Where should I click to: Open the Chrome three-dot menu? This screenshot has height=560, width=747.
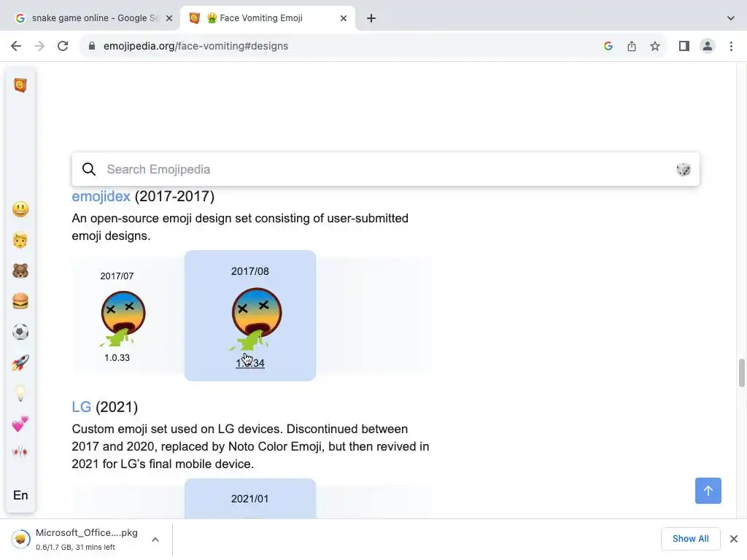point(731,46)
